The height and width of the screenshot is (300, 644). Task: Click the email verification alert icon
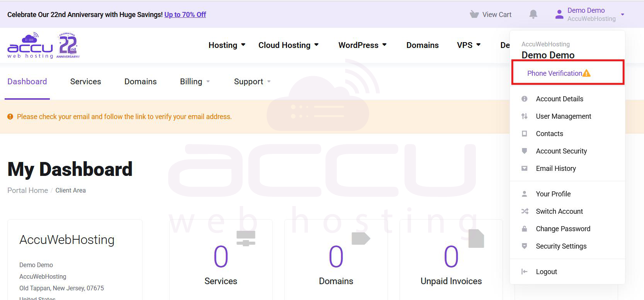click(x=10, y=117)
